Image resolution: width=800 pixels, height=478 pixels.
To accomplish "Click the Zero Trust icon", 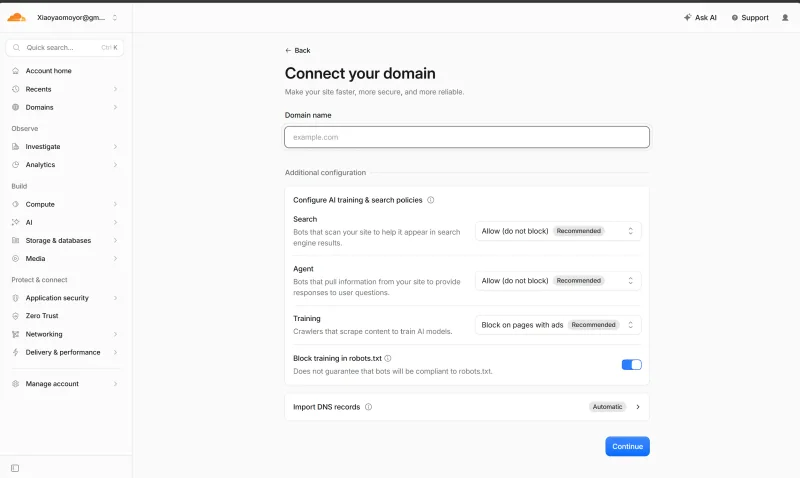I will [15, 316].
